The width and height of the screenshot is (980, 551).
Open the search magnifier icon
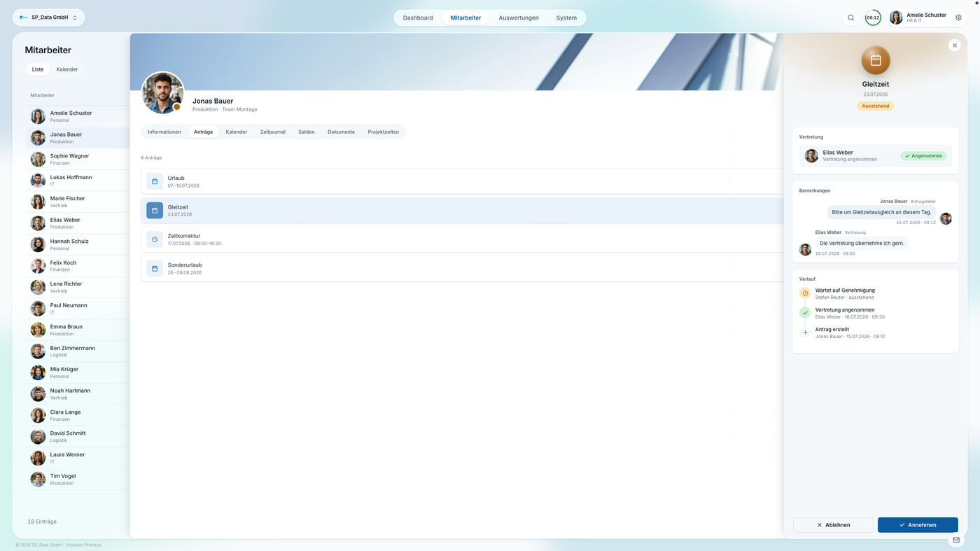coord(850,18)
